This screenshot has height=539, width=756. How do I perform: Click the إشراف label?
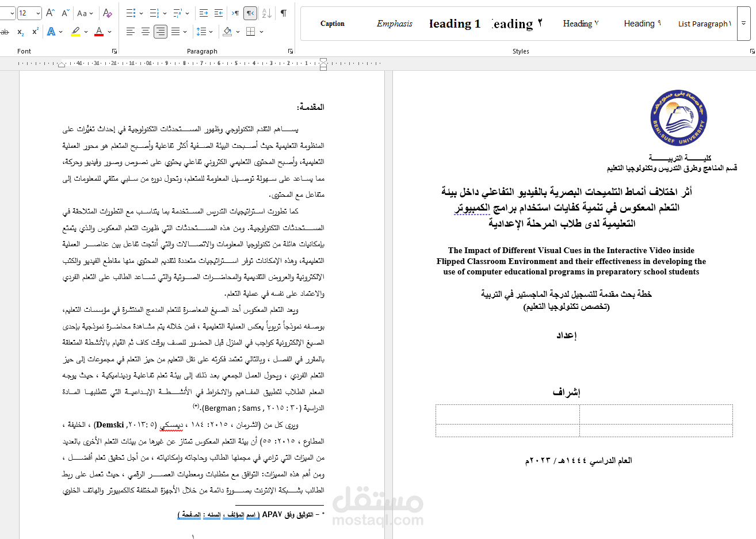(x=567, y=392)
